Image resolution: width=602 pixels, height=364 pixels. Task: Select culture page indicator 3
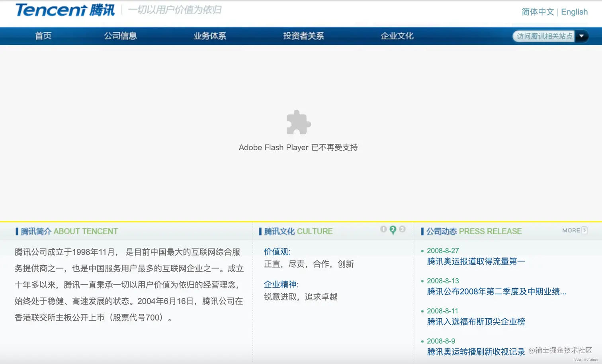tap(402, 229)
